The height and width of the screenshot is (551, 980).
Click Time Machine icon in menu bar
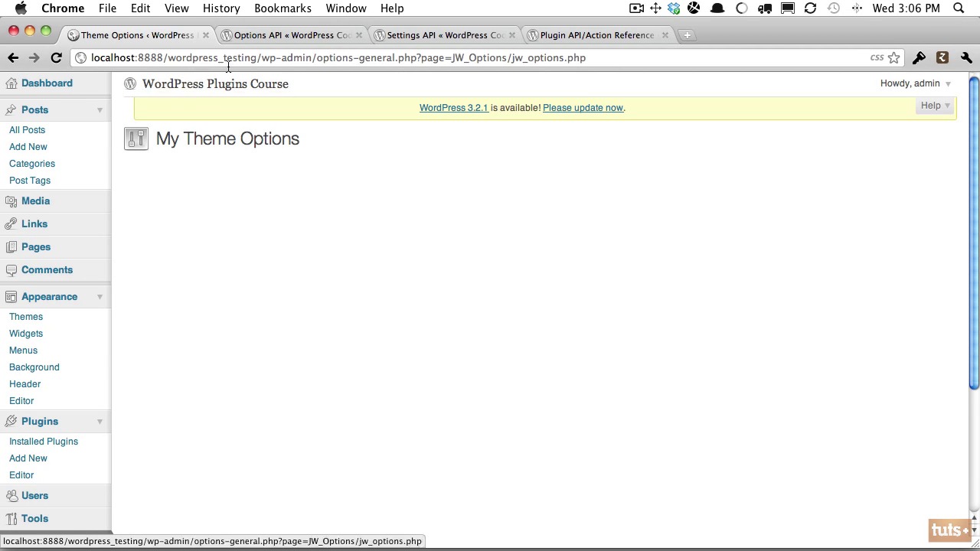coord(833,8)
